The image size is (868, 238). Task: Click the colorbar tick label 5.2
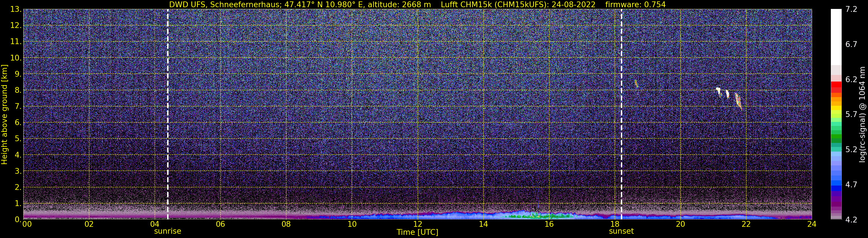point(851,150)
